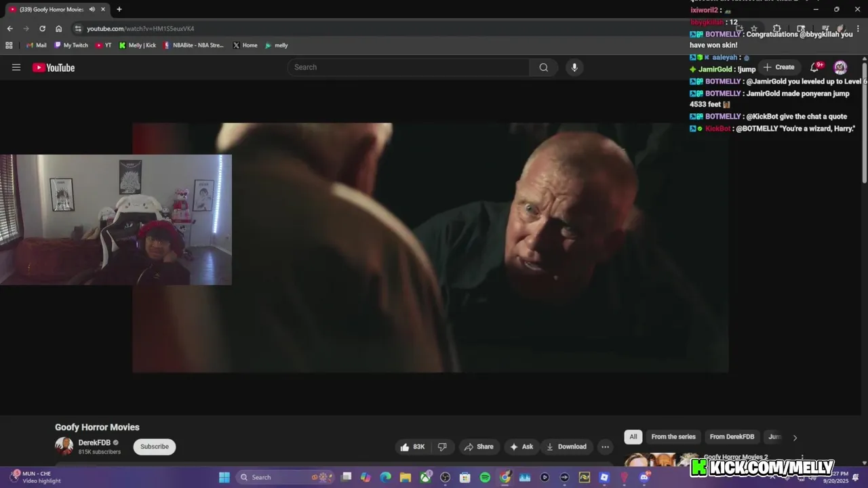Viewport: 868px width, 488px height.
Task: Go to YouTube home via logo
Action: (x=54, y=67)
